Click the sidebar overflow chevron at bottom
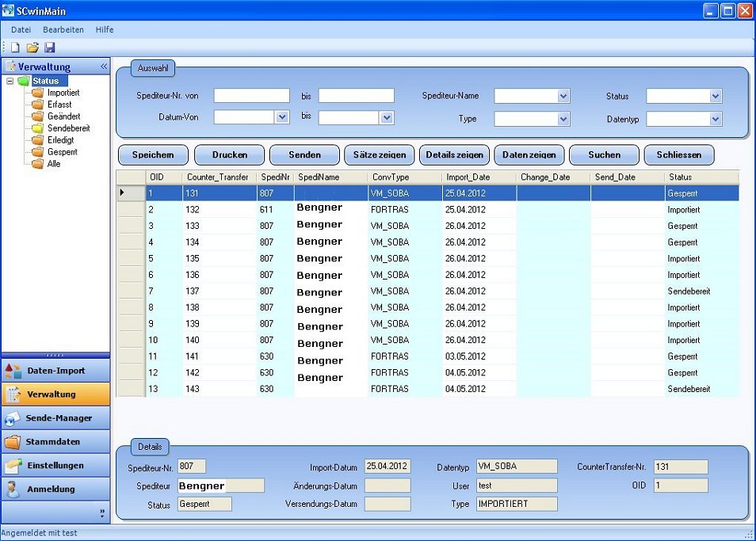This screenshot has height=541, width=756. (102, 513)
